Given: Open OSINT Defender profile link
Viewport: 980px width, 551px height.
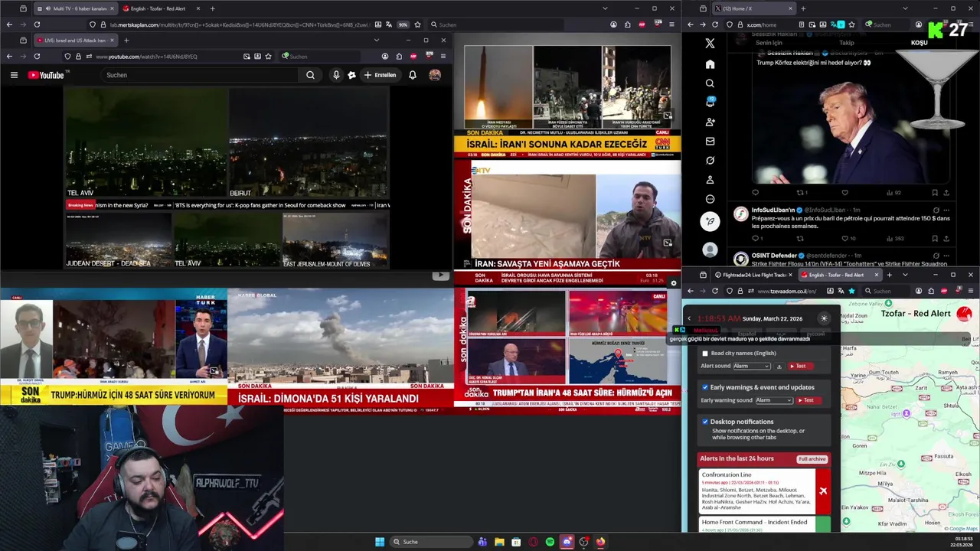Looking at the screenshot, I should pos(776,255).
